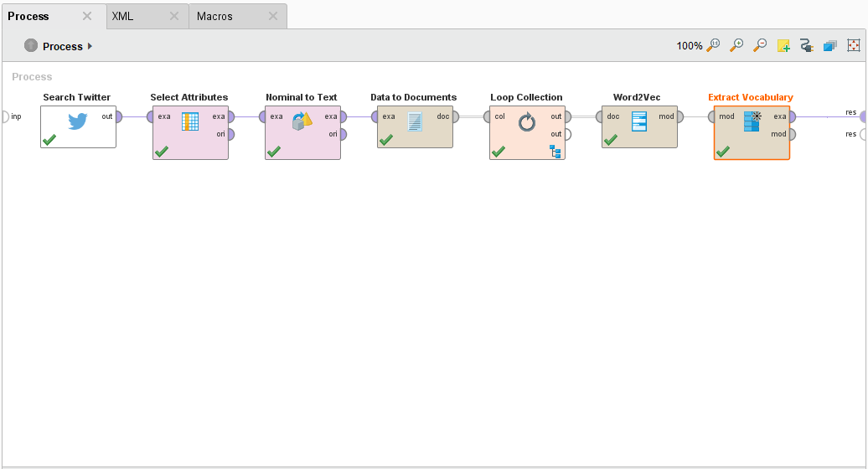
Task: Click the Nominal to Text green checkmark
Action: 274,152
